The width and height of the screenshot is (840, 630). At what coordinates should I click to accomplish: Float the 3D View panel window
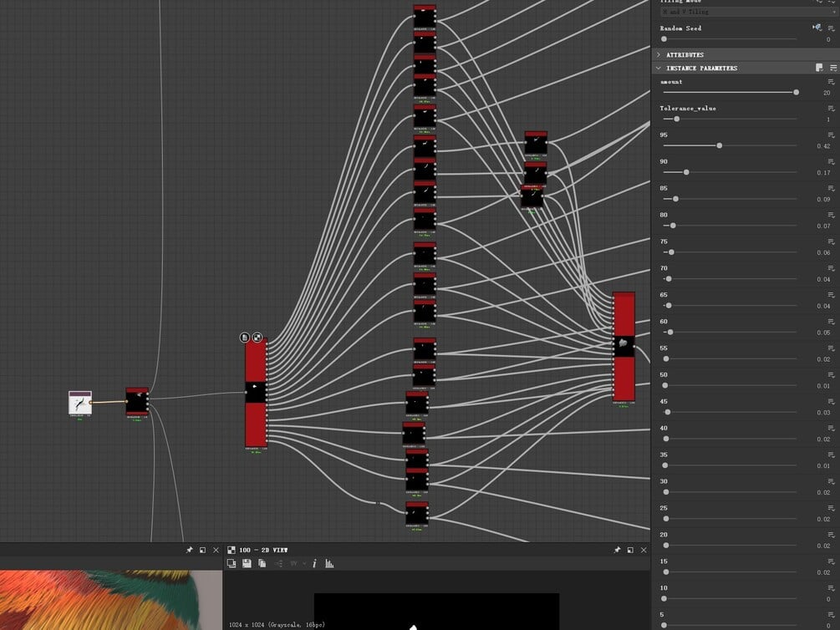point(202,550)
